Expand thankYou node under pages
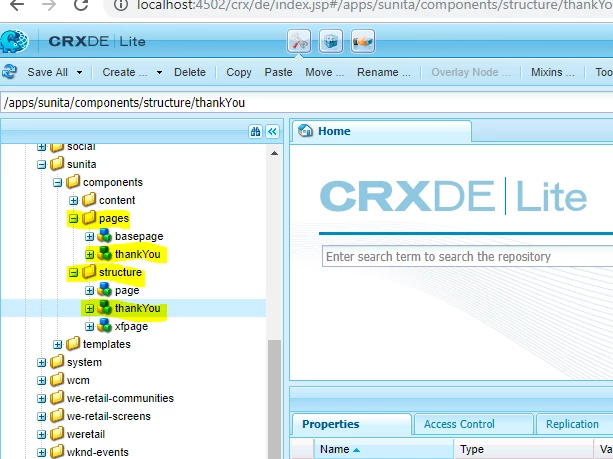Image resolution: width=613 pixels, height=459 pixels. coord(90,255)
